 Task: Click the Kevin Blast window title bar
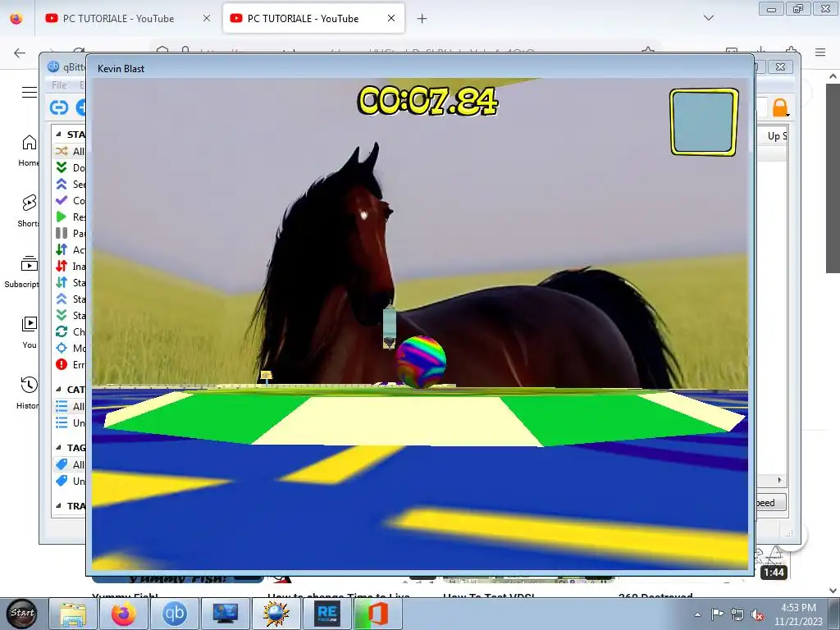point(420,68)
